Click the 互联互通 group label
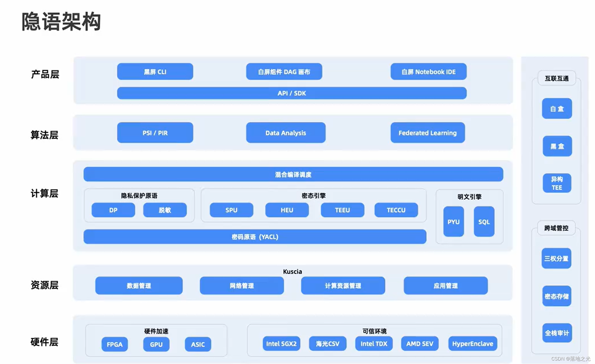The width and height of the screenshot is (595, 364). click(557, 78)
